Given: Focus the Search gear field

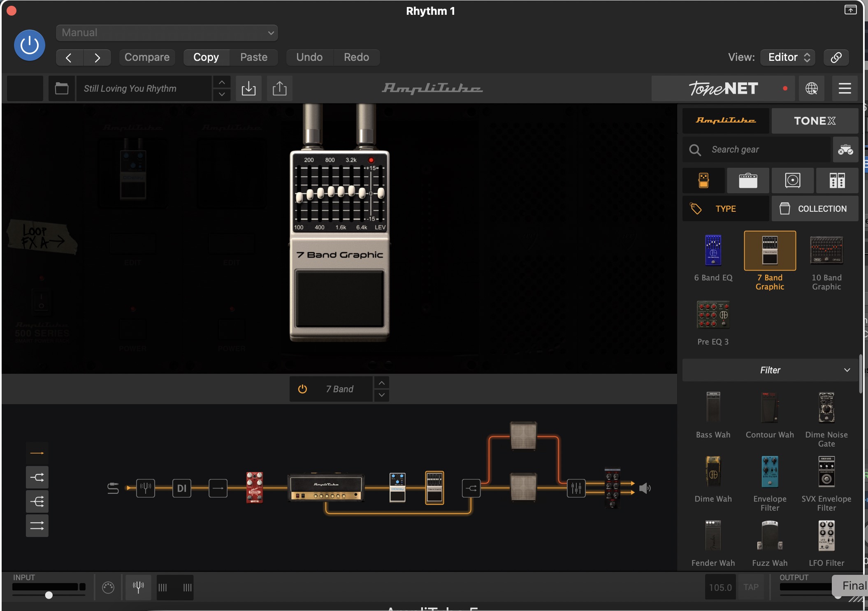Looking at the screenshot, I should (757, 150).
